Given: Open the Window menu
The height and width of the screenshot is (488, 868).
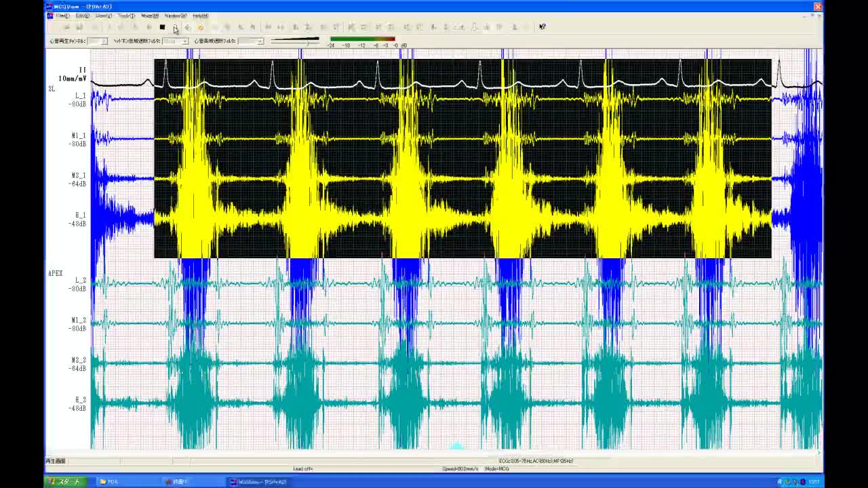Looking at the screenshot, I should (x=176, y=16).
